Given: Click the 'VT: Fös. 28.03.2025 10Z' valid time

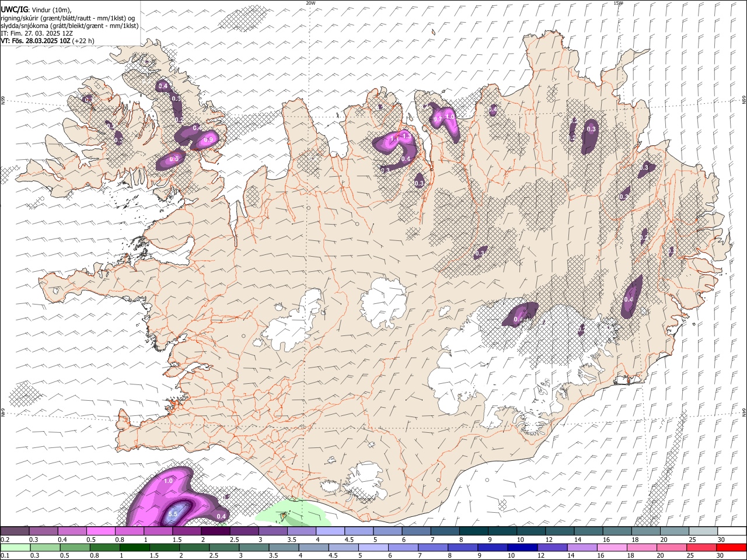Looking at the screenshot, I should click(36, 41).
